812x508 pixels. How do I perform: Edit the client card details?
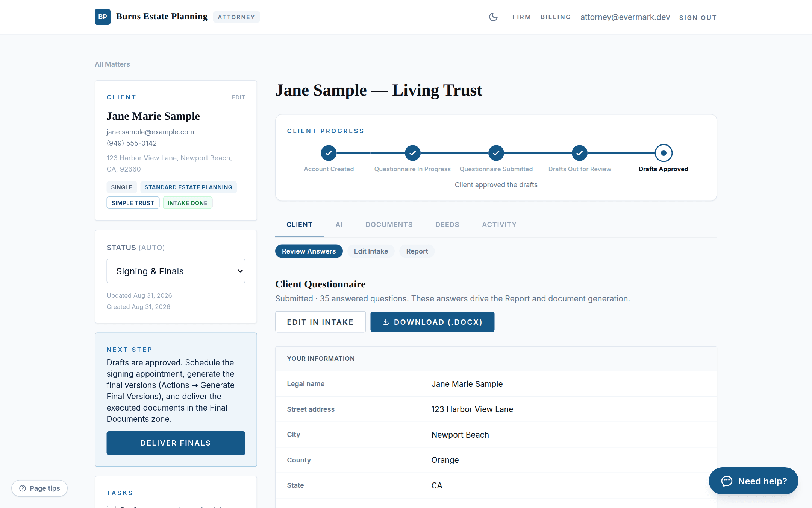(x=238, y=97)
